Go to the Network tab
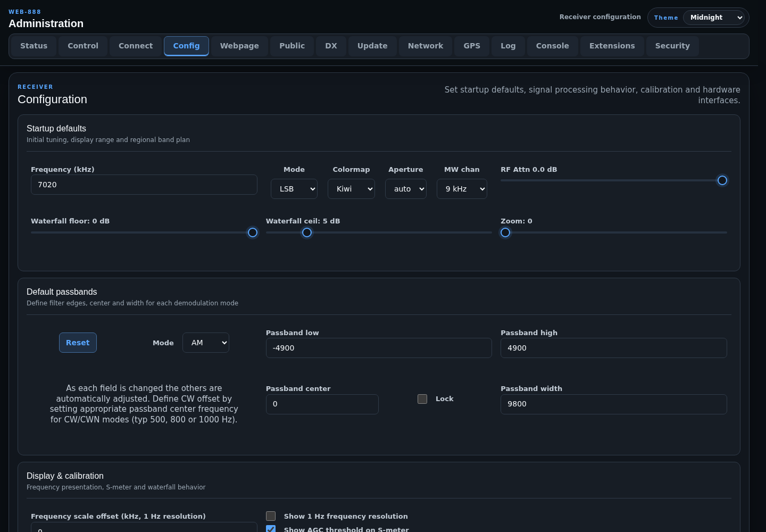Image resolution: width=766 pixels, height=532 pixels. (426, 46)
